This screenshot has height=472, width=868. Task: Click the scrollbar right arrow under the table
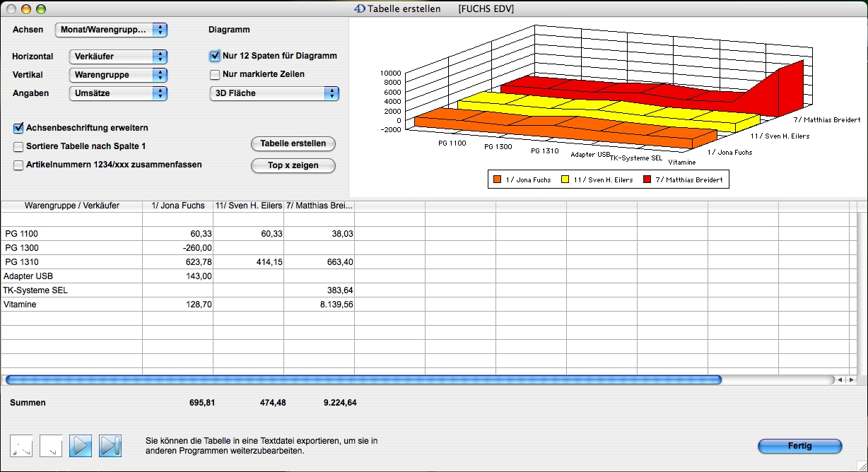pos(850,380)
